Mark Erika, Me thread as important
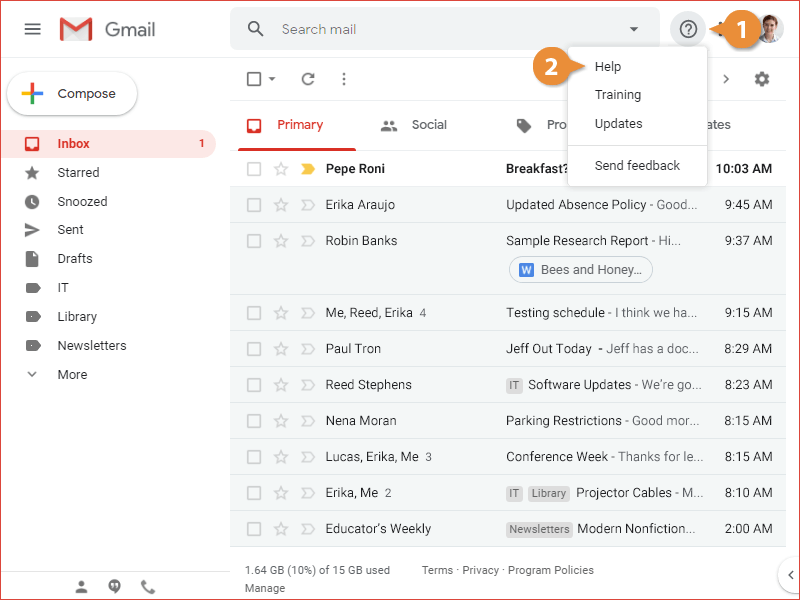 [x=308, y=493]
